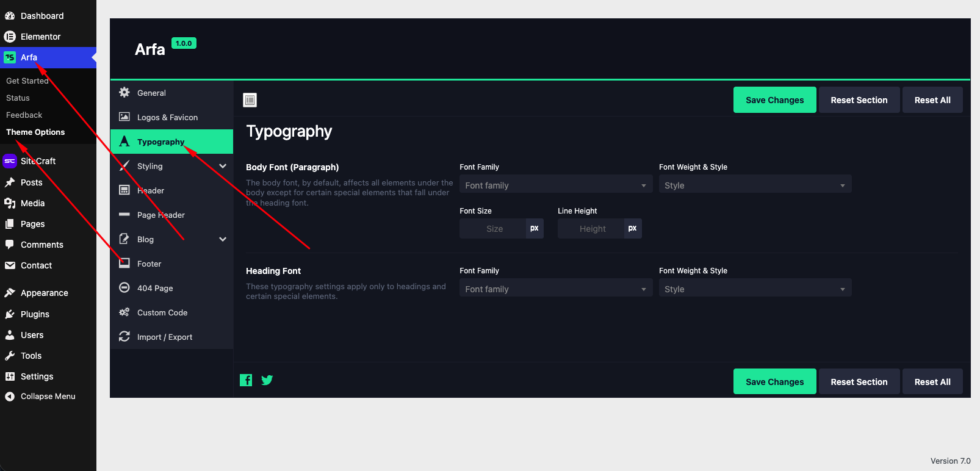980x471 pixels.
Task: Open the Custom Code tab
Action: coord(171,312)
